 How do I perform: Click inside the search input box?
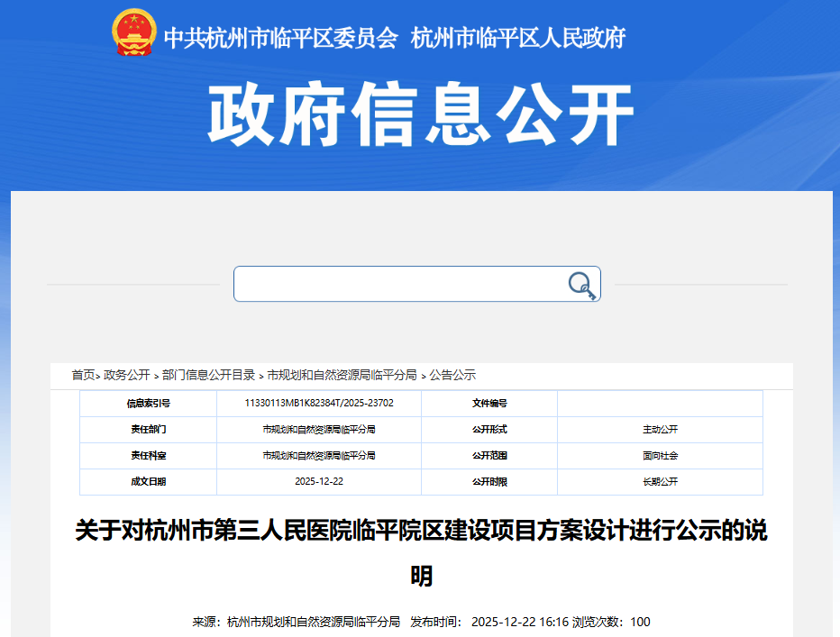click(397, 283)
